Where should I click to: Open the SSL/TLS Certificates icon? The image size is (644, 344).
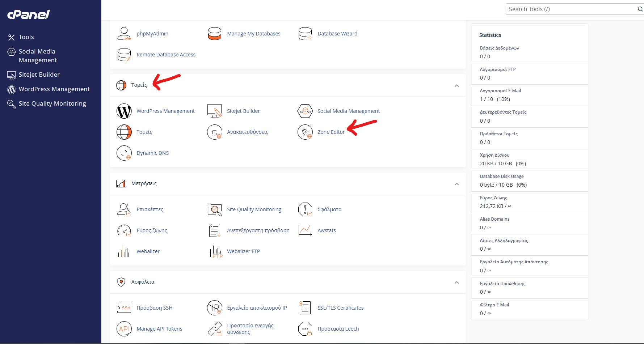[x=305, y=308]
